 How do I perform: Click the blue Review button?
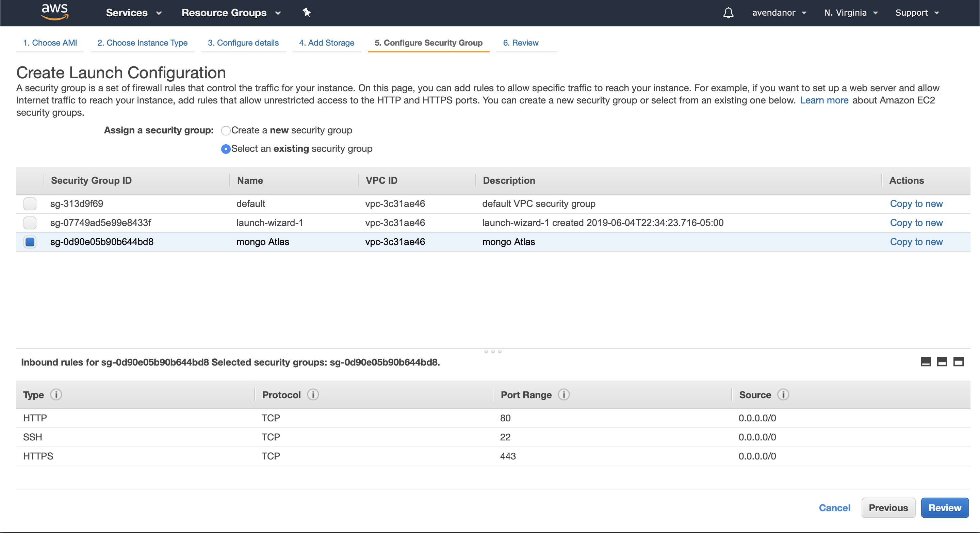click(944, 507)
